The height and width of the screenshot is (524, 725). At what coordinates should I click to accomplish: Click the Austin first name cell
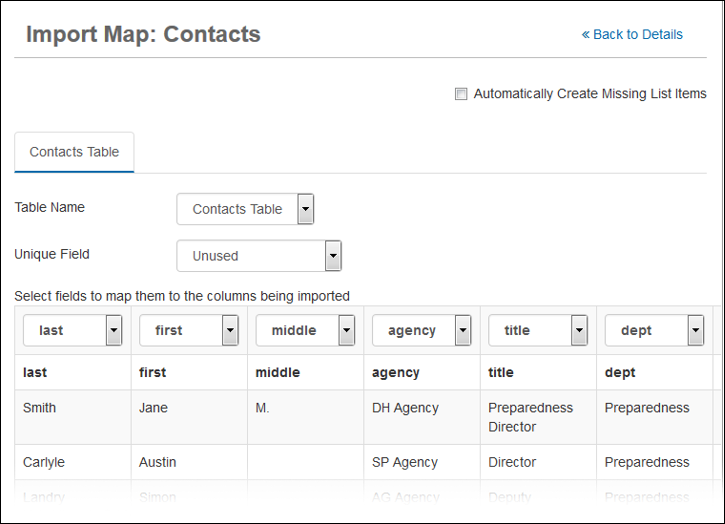(157, 462)
